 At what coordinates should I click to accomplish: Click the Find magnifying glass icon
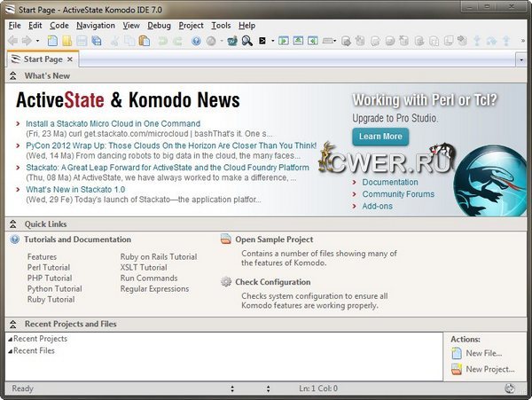tap(247, 41)
